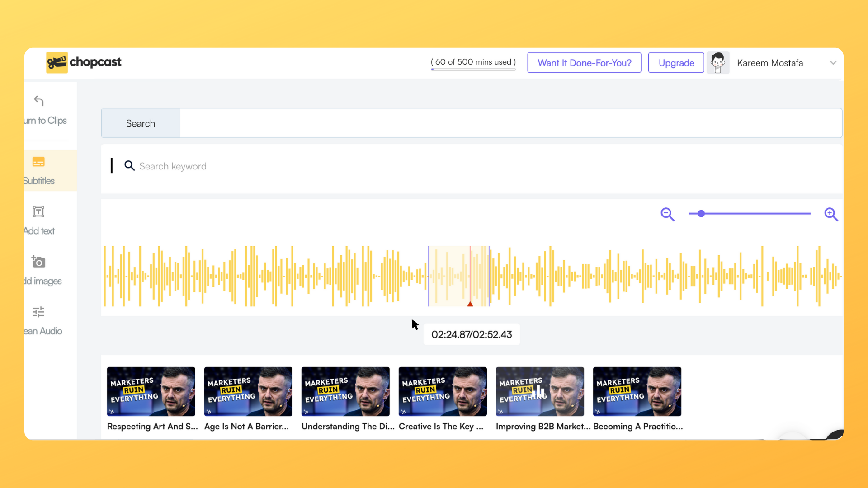
Task: Zoom into the waveform
Action: click(831, 214)
